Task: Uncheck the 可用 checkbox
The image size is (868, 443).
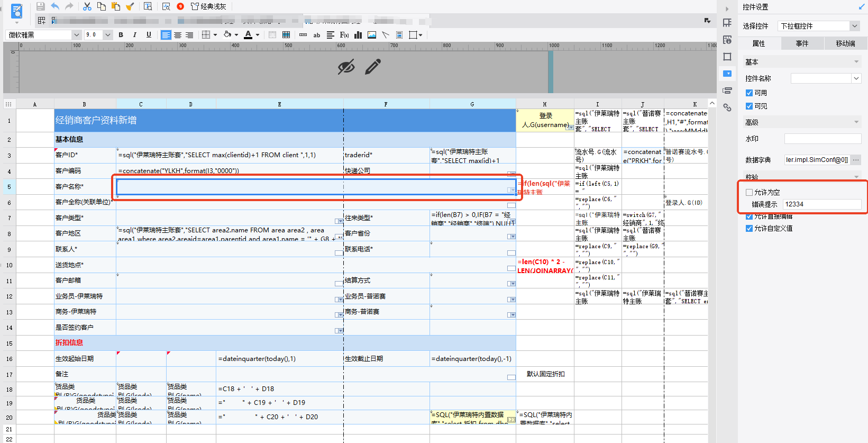Action: pyautogui.click(x=749, y=93)
